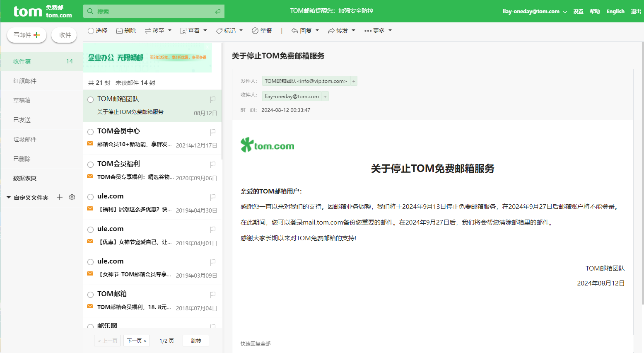Click the flag icon on TOM会员中心 email

212,132
